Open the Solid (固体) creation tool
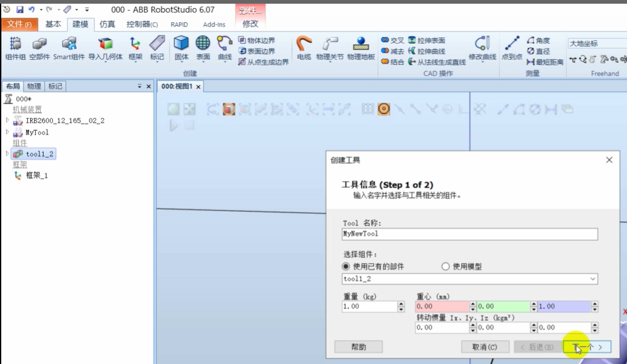 pos(181,48)
